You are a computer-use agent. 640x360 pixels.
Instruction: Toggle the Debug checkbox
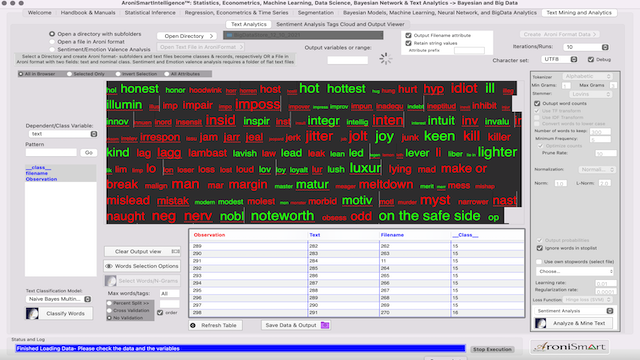tap(591, 60)
